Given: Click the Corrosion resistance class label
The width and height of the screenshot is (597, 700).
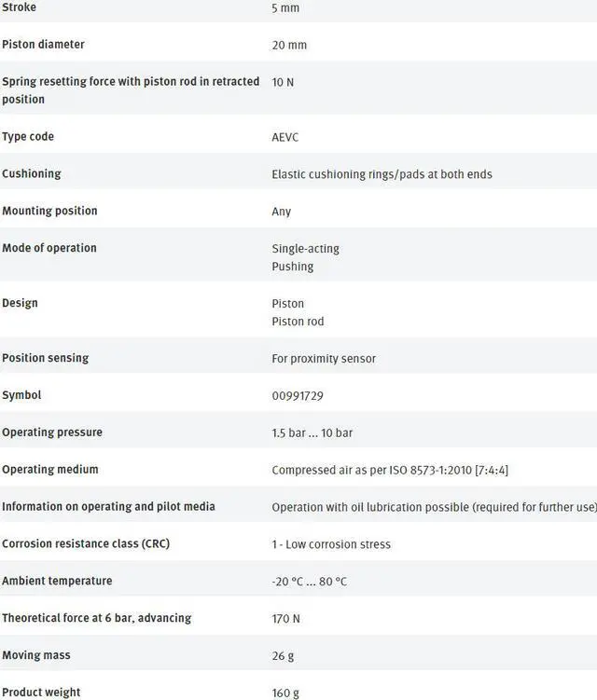Looking at the screenshot, I should pyautogui.click(x=86, y=543).
